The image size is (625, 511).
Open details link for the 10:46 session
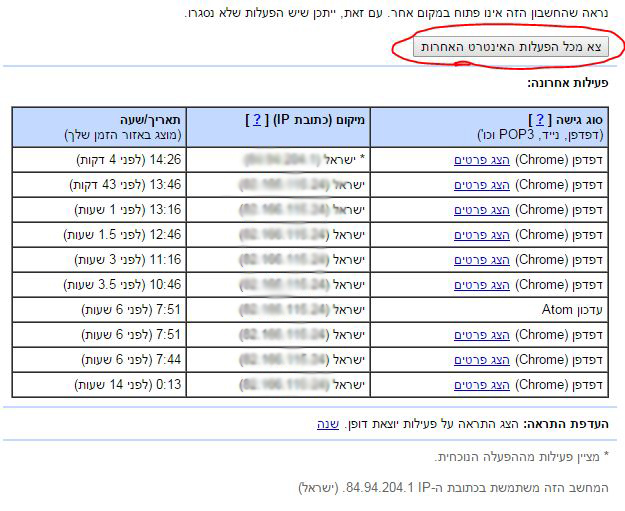tap(482, 285)
